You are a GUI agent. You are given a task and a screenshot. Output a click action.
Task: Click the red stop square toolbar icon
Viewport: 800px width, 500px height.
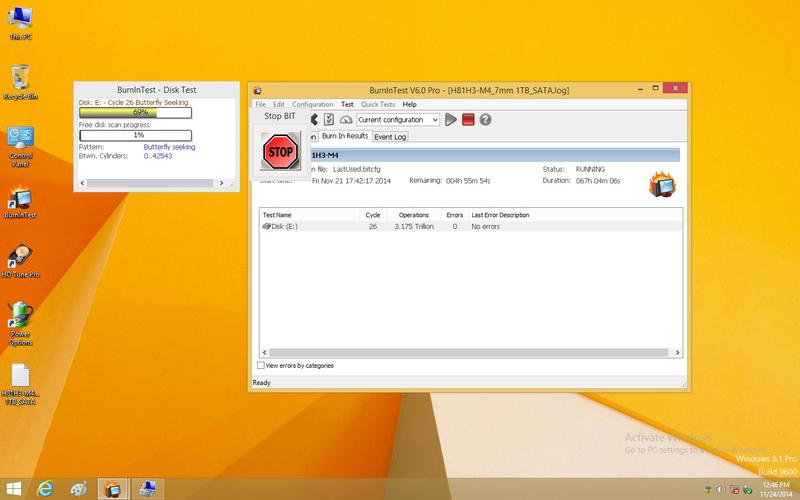click(468, 119)
